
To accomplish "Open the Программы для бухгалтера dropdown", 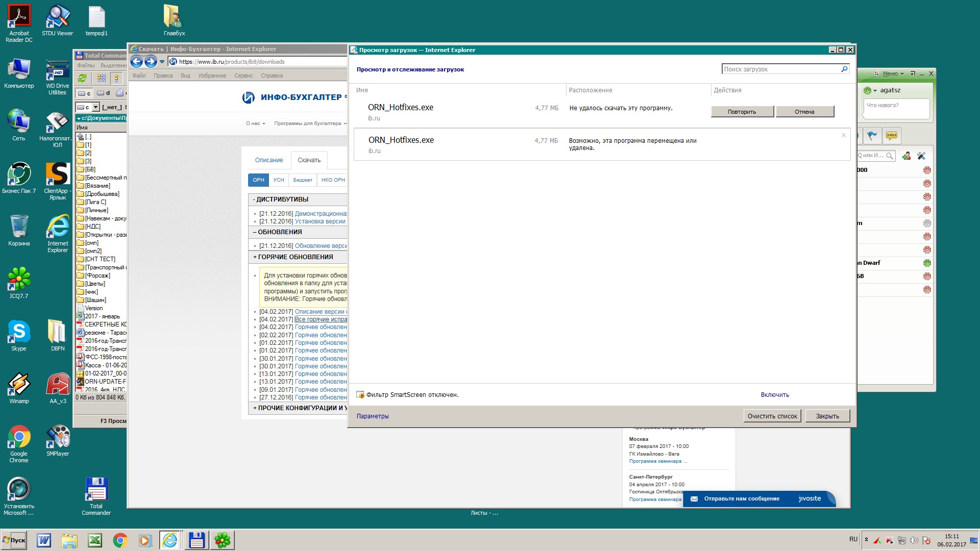I will tap(310, 123).
